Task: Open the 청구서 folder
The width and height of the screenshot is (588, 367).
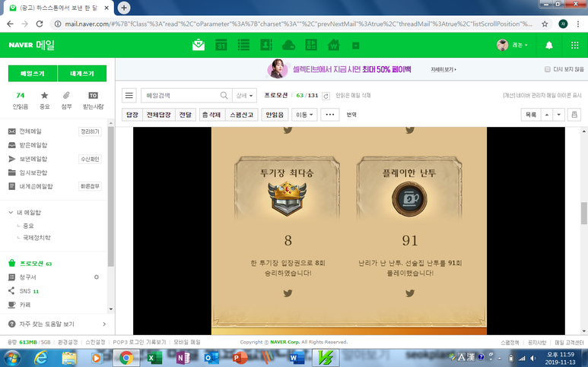Action: click(x=27, y=277)
